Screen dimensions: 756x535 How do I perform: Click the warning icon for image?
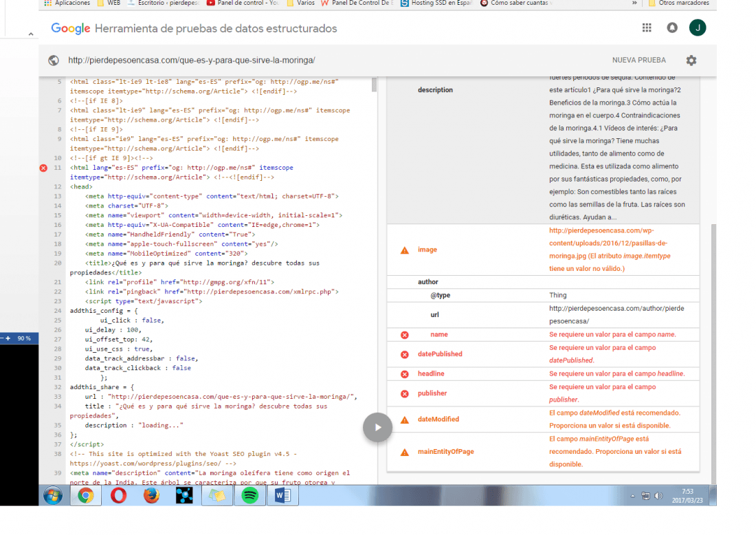(x=405, y=250)
